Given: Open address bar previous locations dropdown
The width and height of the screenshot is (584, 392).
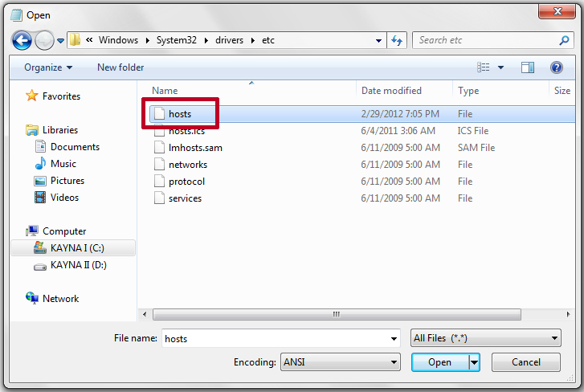Looking at the screenshot, I should [378, 40].
